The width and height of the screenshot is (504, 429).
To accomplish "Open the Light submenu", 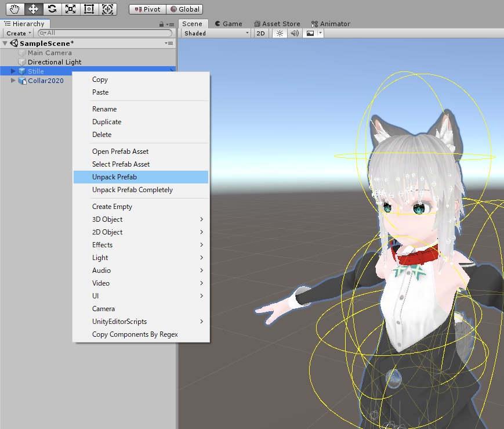I will [141, 258].
